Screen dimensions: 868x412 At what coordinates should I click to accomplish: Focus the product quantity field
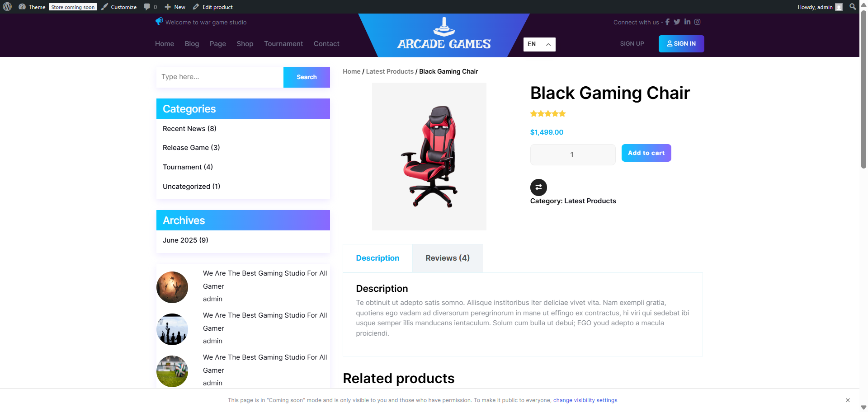tap(572, 154)
